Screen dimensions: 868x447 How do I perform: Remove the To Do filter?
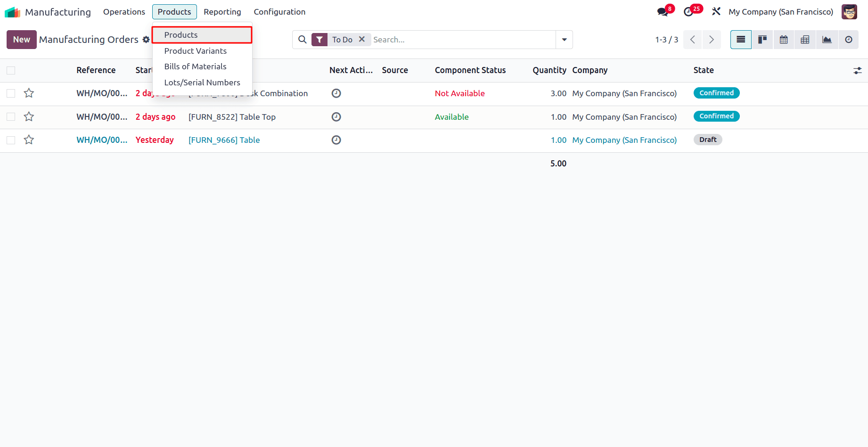click(x=362, y=40)
